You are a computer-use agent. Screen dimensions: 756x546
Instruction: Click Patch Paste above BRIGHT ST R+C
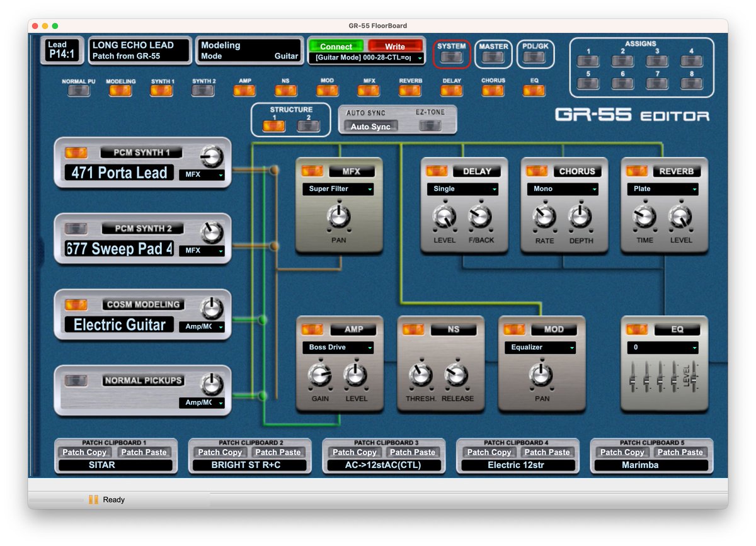point(278,452)
